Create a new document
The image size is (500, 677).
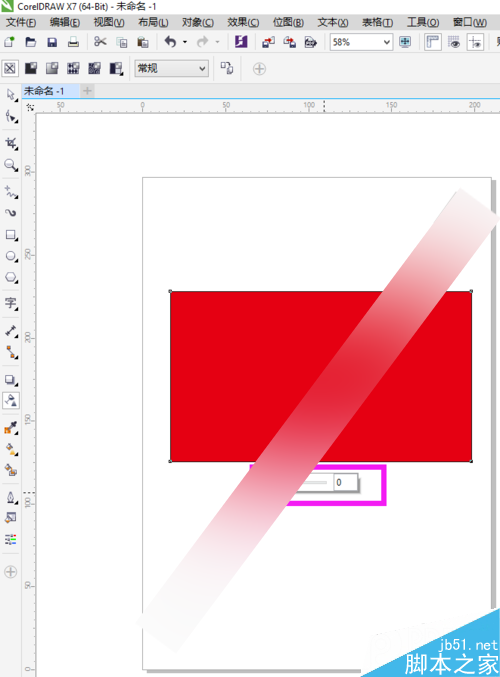click(x=9, y=42)
